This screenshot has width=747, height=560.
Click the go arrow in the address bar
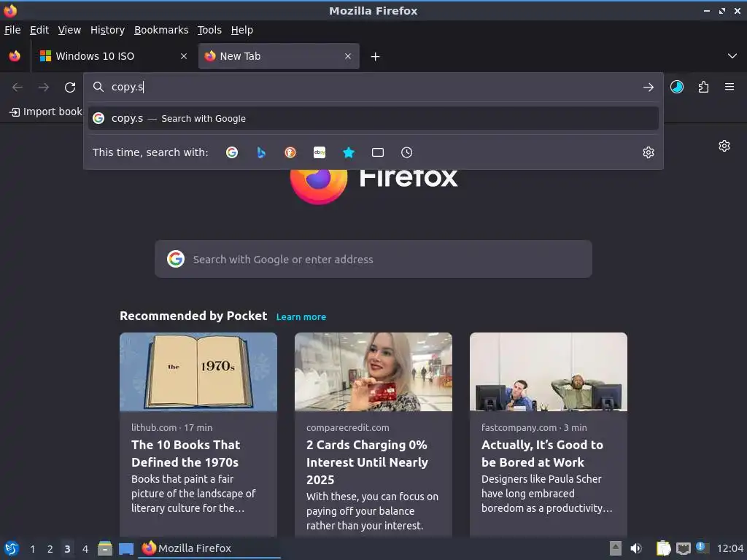(x=648, y=87)
